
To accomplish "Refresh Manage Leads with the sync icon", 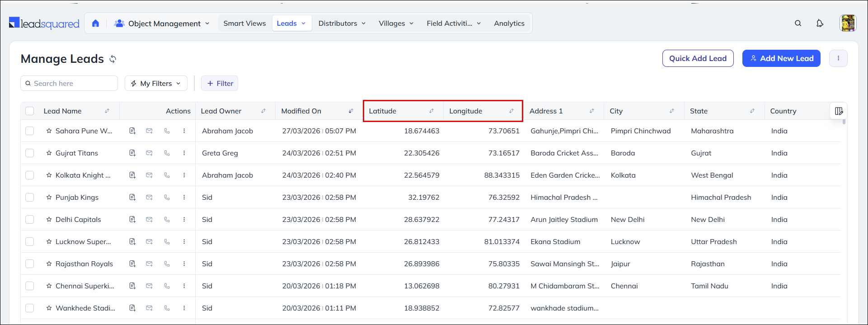I will (x=113, y=59).
